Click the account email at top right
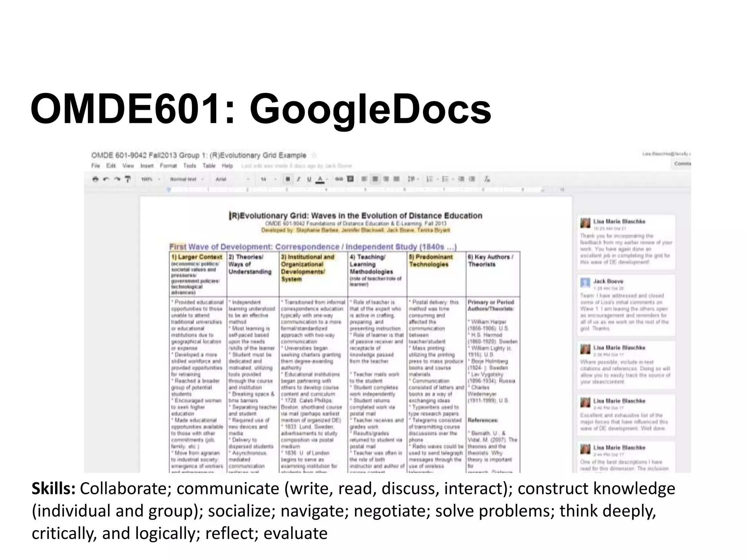 666,154
